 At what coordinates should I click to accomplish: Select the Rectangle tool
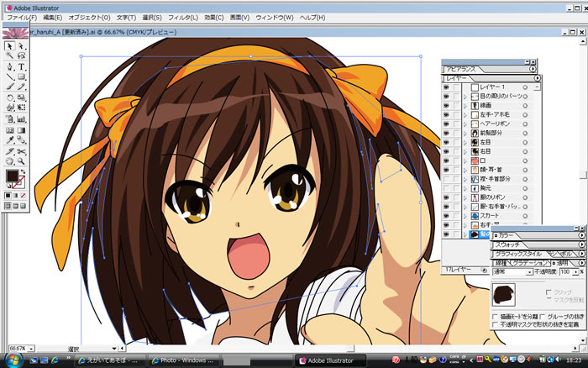point(21,77)
